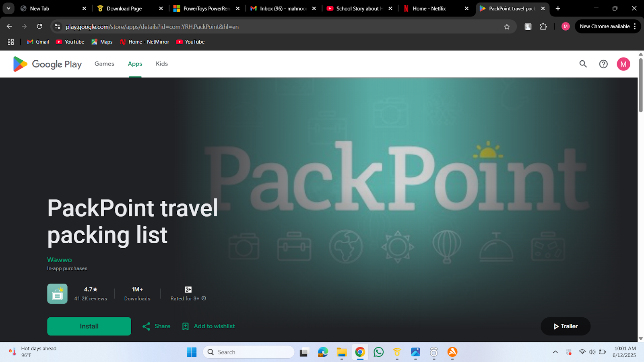This screenshot has height=362, width=644.
Task: Install the PackPoint app
Action: 89,326
